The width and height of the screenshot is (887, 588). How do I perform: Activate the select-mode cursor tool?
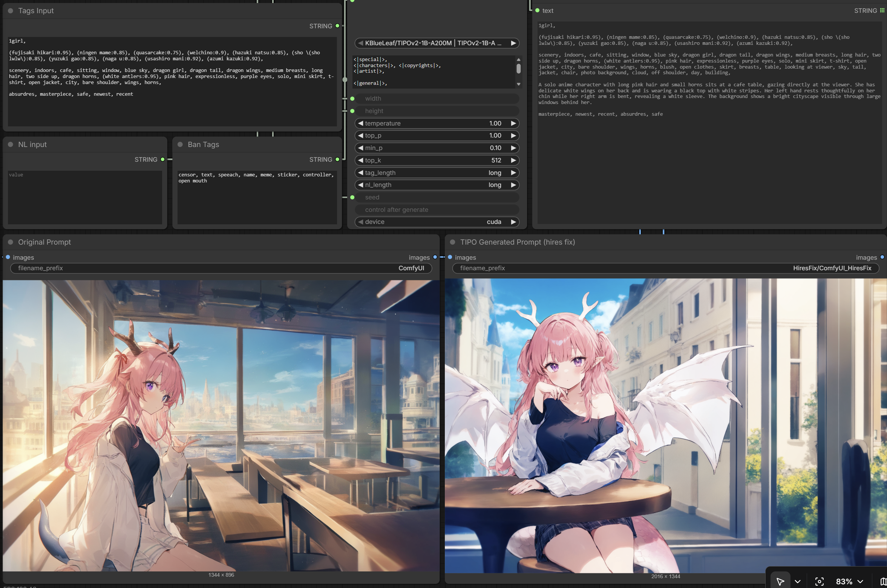coord(780,581)
